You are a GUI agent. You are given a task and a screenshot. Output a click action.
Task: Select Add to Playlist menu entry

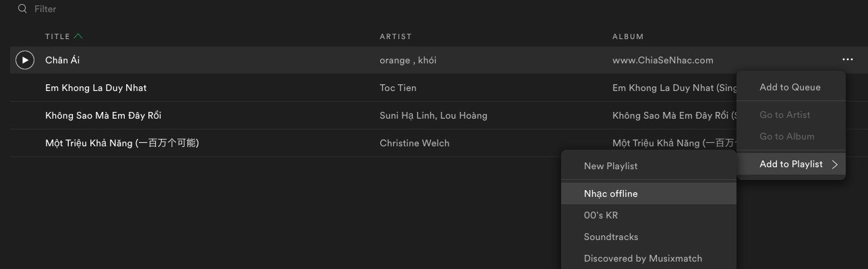790,164
